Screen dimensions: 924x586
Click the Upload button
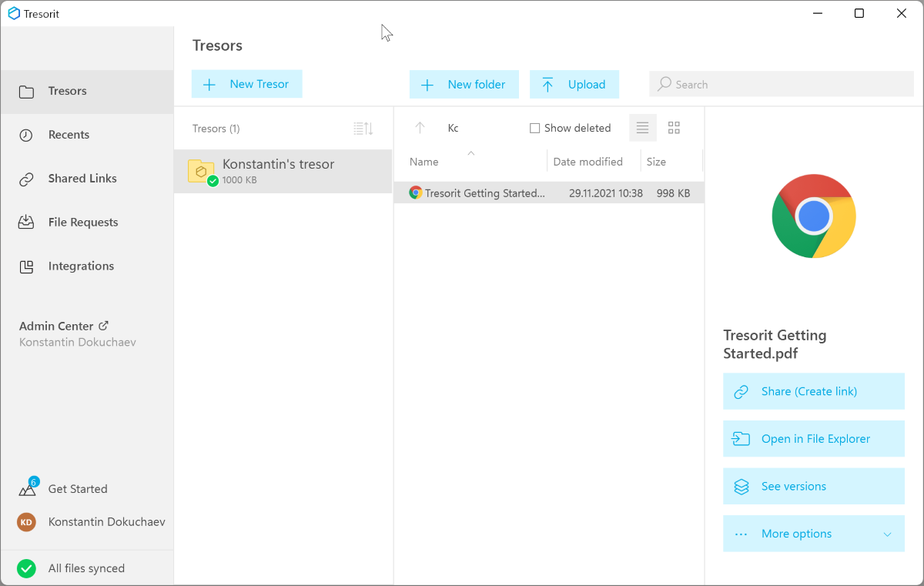[x=574, y=85]
